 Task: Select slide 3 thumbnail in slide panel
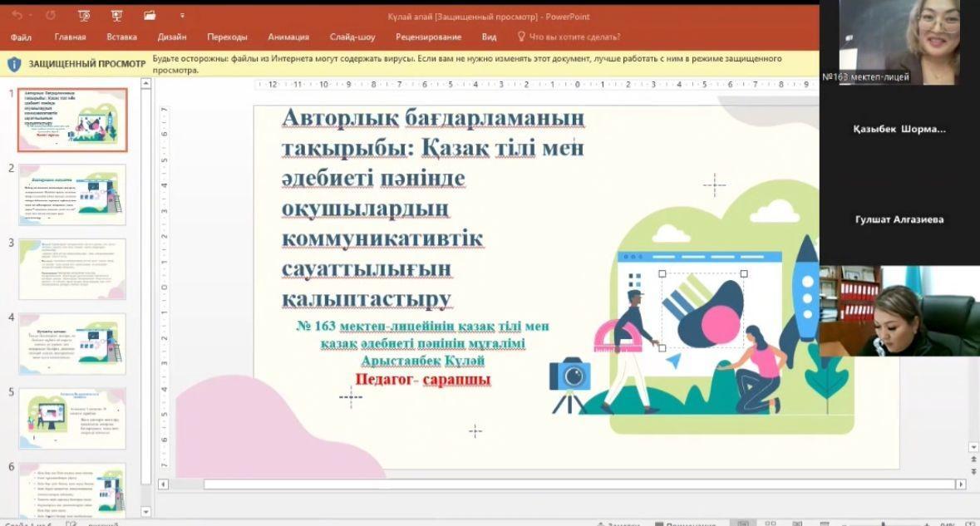(72, 268)
